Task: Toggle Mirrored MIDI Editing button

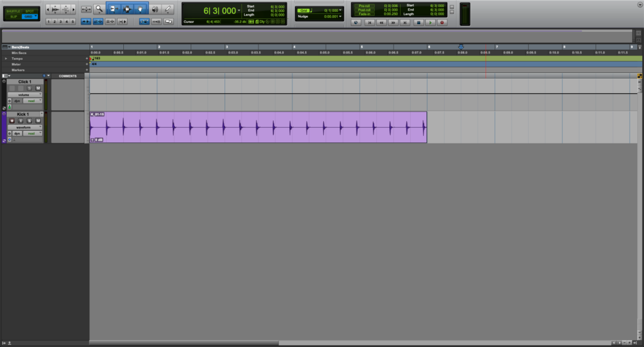Action: point(157,21)
